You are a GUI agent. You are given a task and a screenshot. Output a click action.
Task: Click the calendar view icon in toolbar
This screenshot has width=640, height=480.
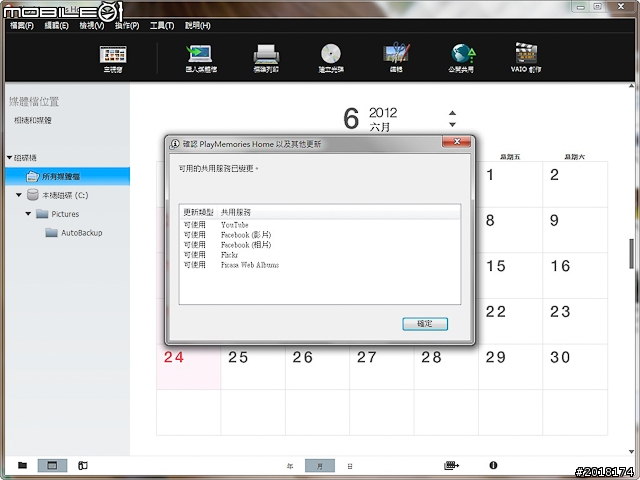pos(113,55)
